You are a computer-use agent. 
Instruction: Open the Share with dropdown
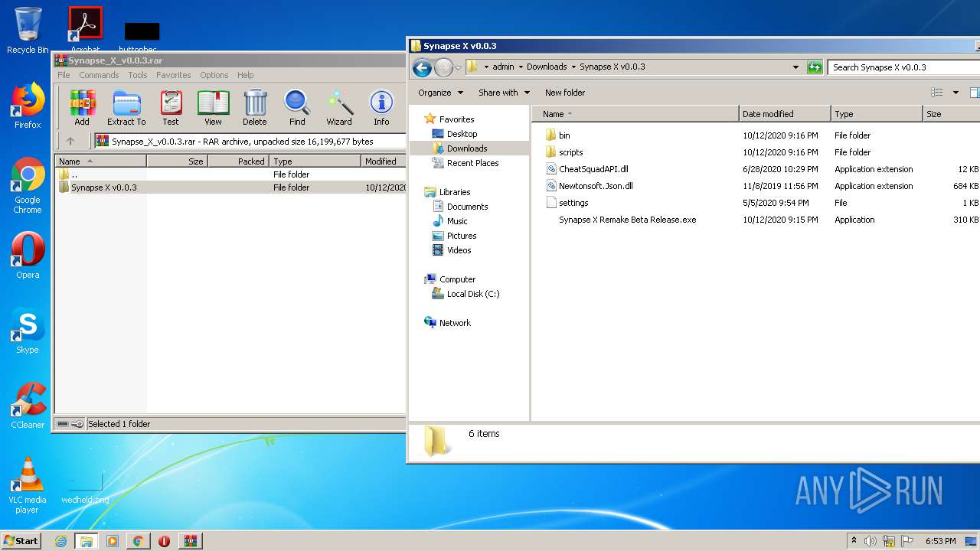[504, 93]
